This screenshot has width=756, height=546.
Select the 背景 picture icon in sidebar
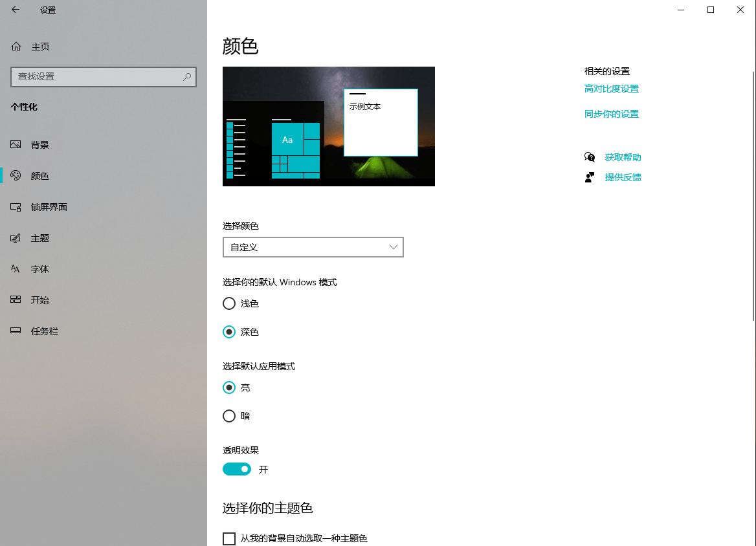pyautogui.click(x=15, y=144)
